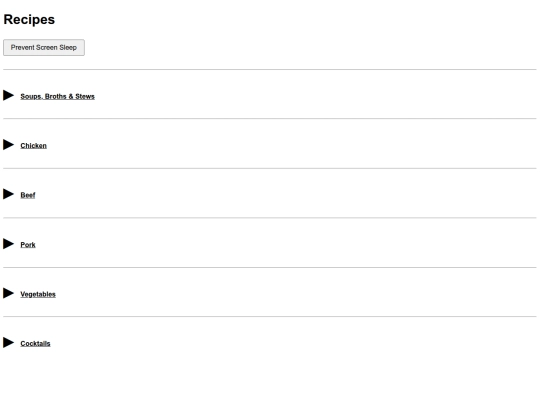The image size is (540, 405).
Task: Select the Chicken category label
Action: point(33,146)
